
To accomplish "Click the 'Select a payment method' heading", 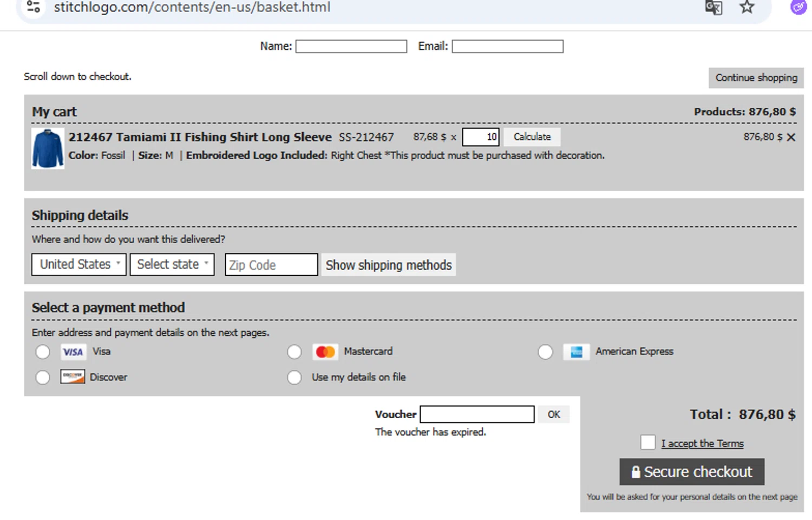I will pyautogui.click(x=108, y=308).
